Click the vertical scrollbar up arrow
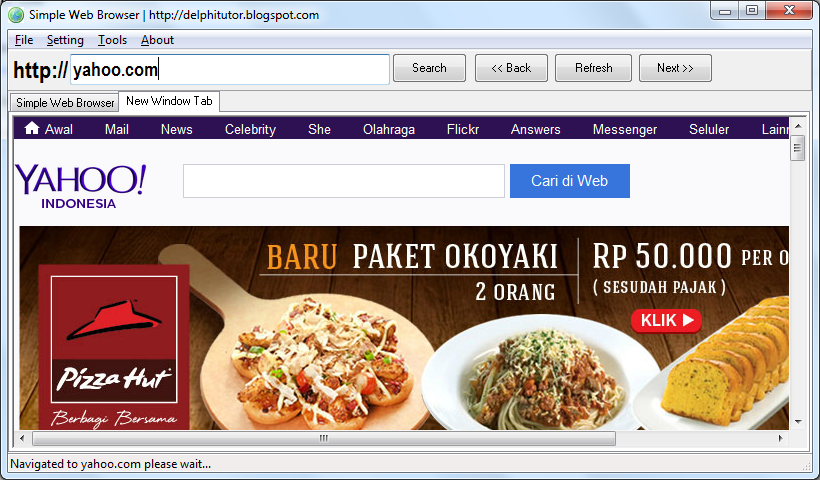Viewport: 820px width, 480px height. point(798,125)
